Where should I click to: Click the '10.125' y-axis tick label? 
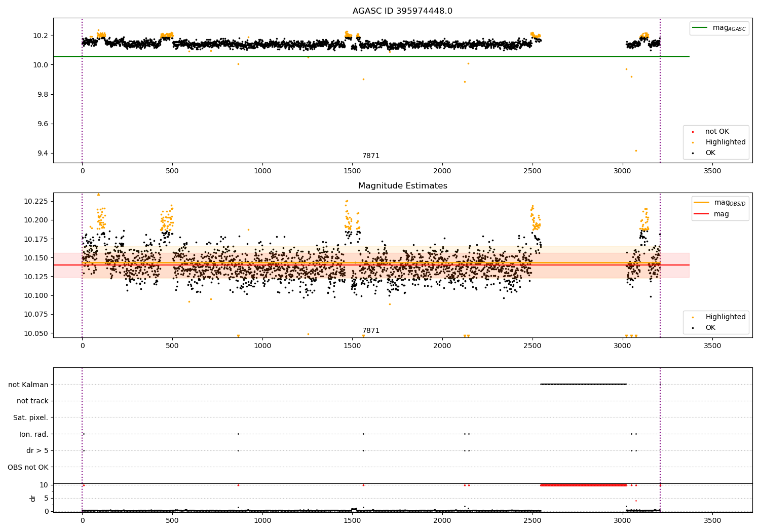(x=36, y=277)
